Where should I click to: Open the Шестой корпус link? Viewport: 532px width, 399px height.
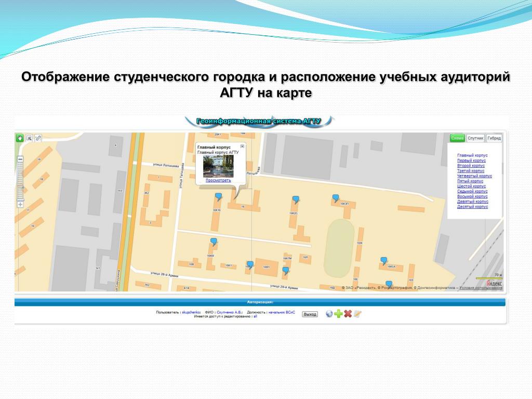click(471, 186)
